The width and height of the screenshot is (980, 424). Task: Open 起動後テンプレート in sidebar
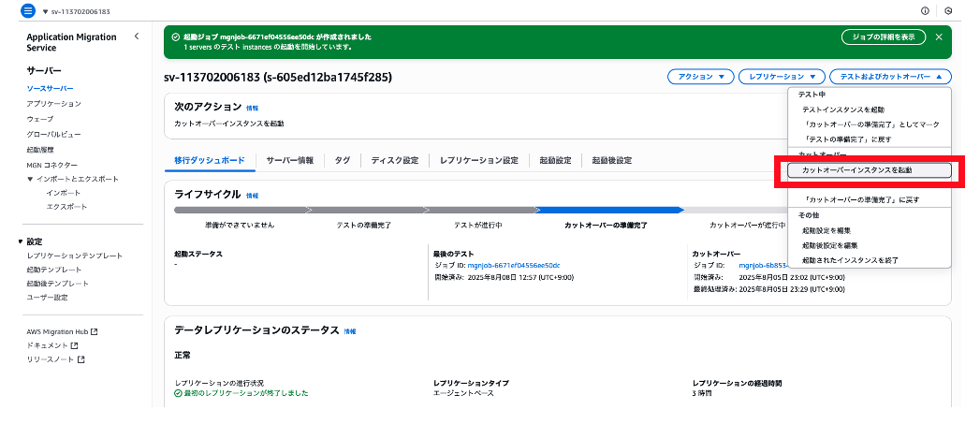pyautogui.click(x=57, y=284)
